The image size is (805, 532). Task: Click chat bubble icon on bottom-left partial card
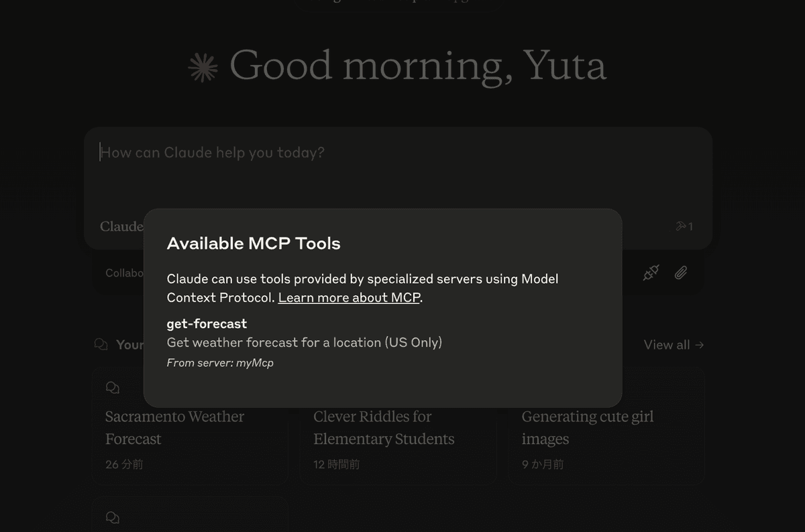coord(113,517)
